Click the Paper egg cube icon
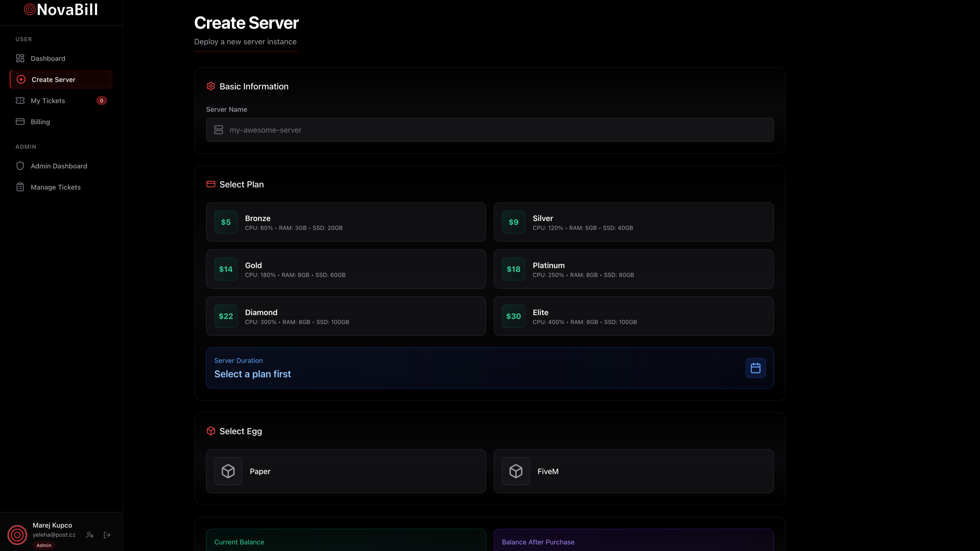 [x=228, y=471]
